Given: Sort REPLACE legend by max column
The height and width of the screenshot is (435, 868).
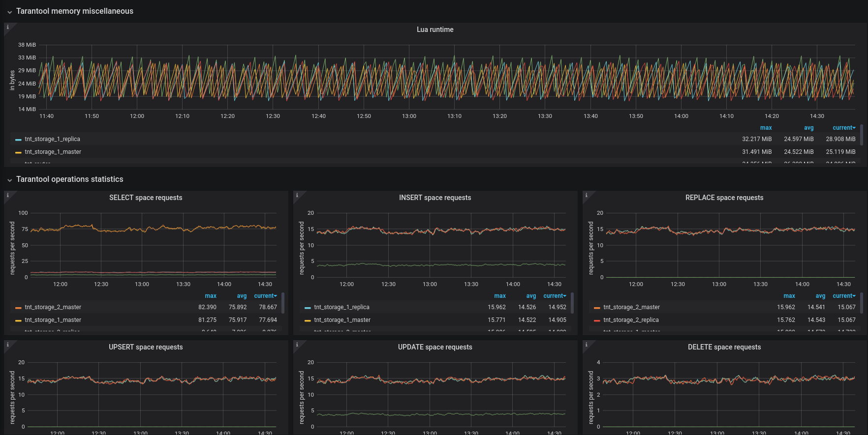Looking at the screenshot, I should coord(789,296).
